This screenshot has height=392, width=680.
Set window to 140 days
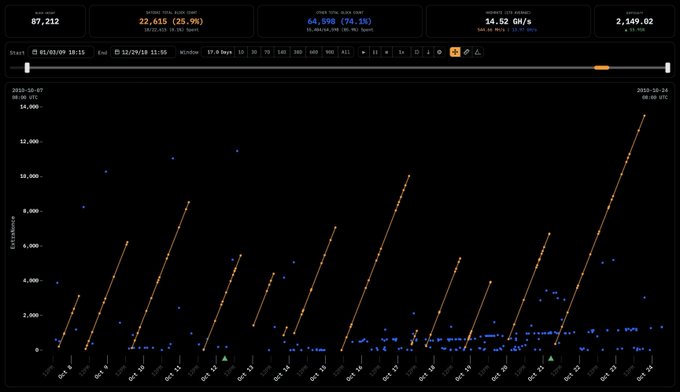pos(282,52)
